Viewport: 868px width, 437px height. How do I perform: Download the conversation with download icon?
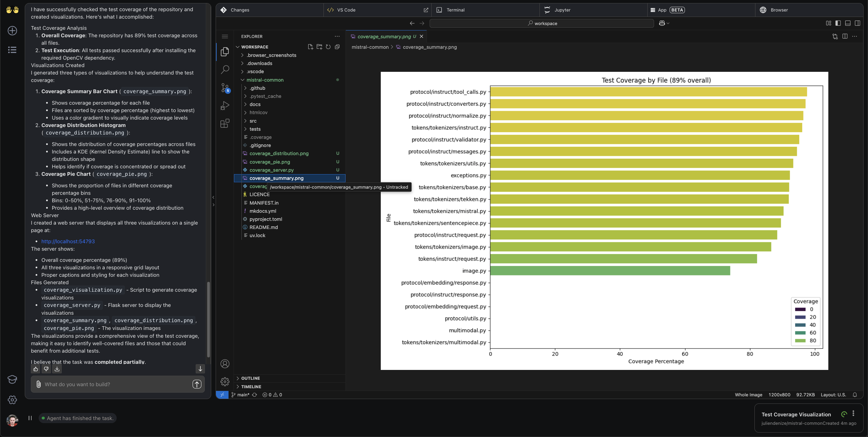tap(57, 369)
